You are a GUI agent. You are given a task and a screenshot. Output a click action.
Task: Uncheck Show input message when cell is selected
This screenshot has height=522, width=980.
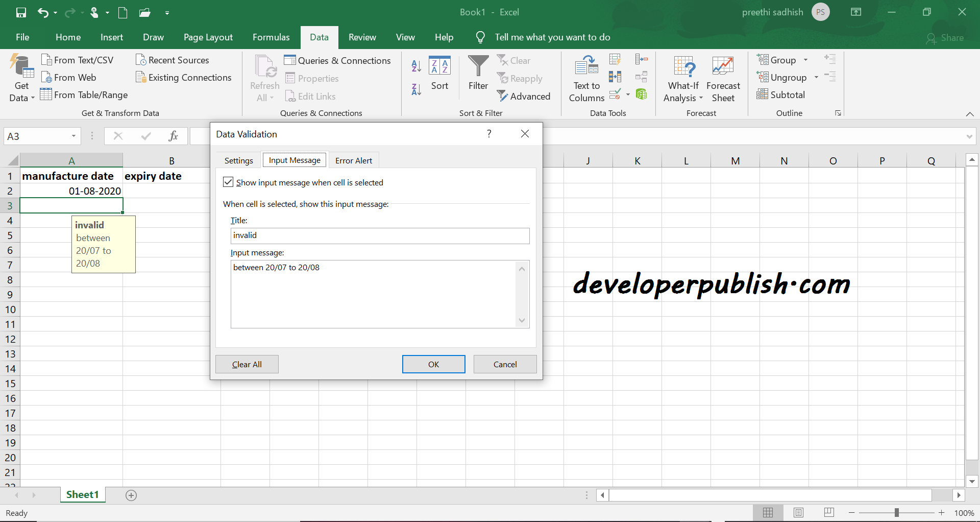coord(228,182)
